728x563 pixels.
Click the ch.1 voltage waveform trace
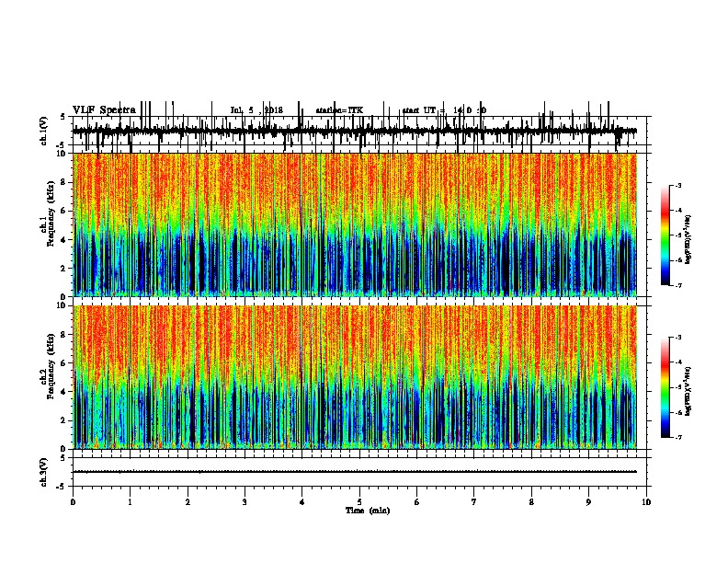tap(355, 131)
